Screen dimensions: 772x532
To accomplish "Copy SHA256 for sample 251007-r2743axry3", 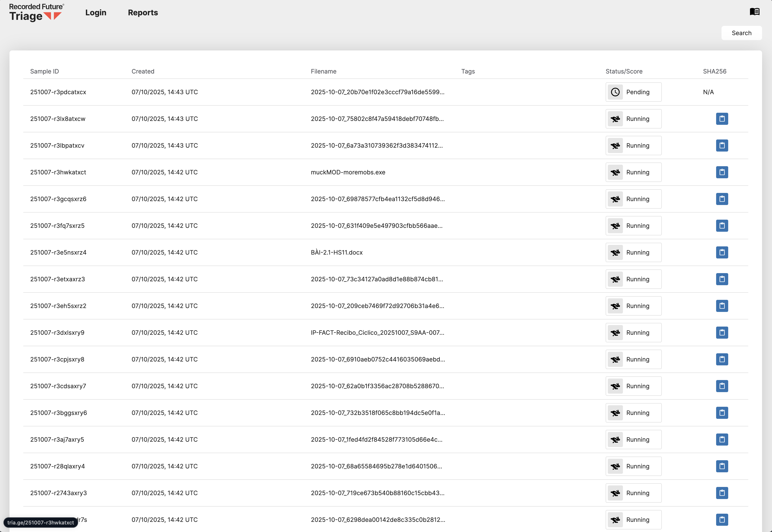I will (x=722, y=493).
